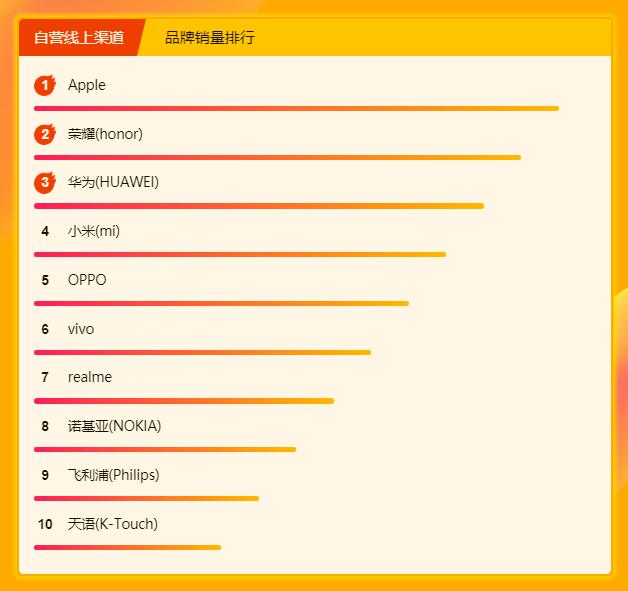Screen dimensions: 628x591
Task: Click the flame badge number 2
Action: point(45,134)
